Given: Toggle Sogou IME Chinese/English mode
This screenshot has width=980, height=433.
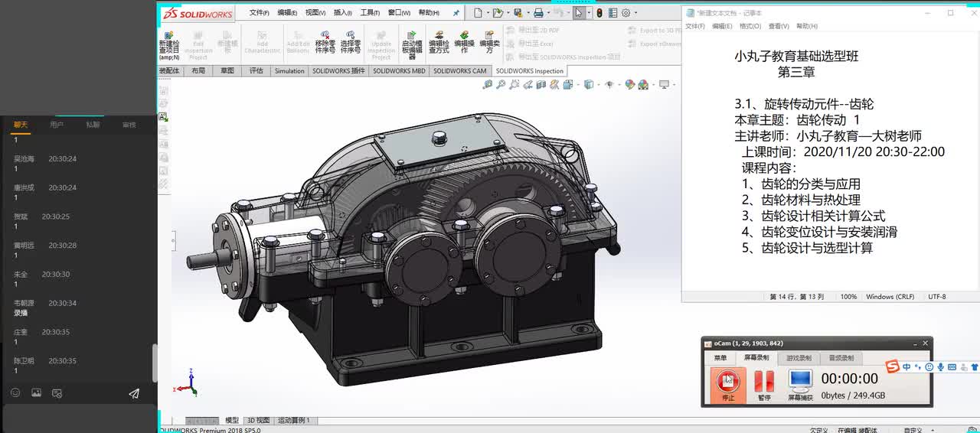Looking at the screenshot, I should [906, 367].
